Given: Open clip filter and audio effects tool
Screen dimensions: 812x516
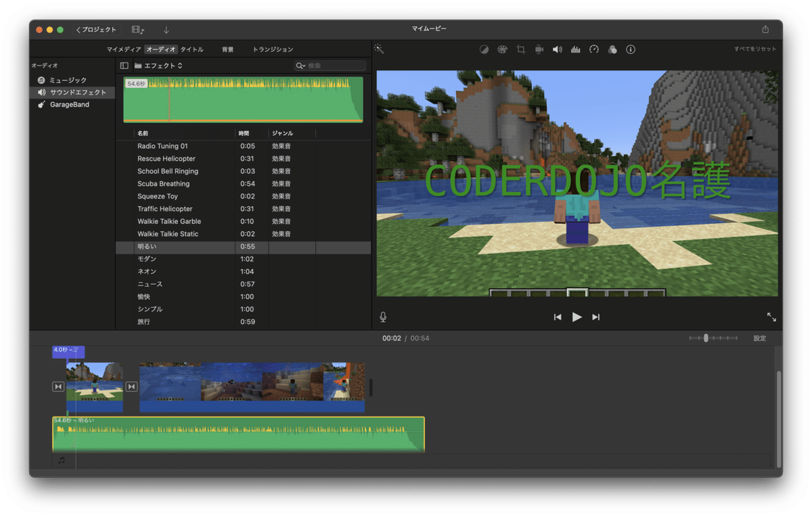Looking at the screenshot, I should [x=612, y=49].
